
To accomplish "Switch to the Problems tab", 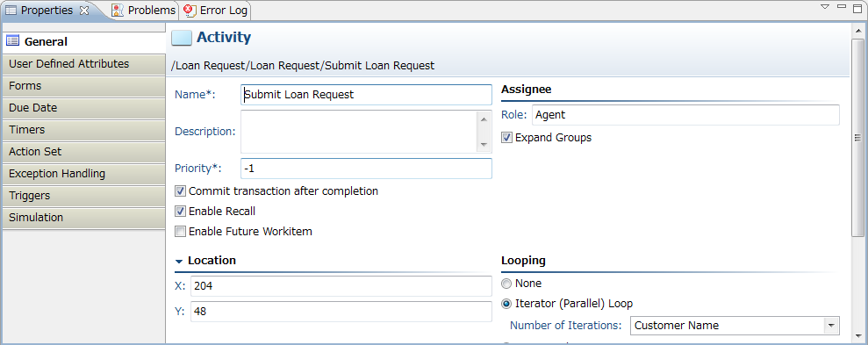I will coord(144,10).
